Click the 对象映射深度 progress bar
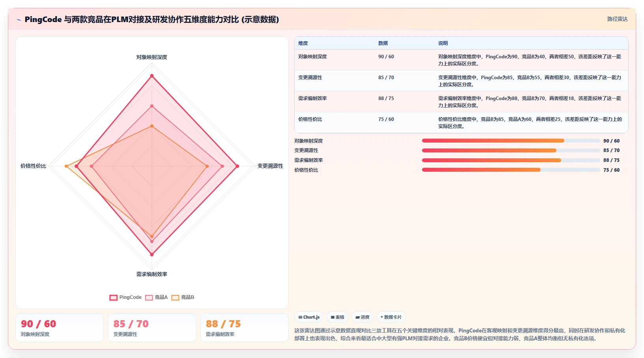Image resolution: width=644 pixels, height=358 pixels. pyautogui.click(x=511, y=141)
